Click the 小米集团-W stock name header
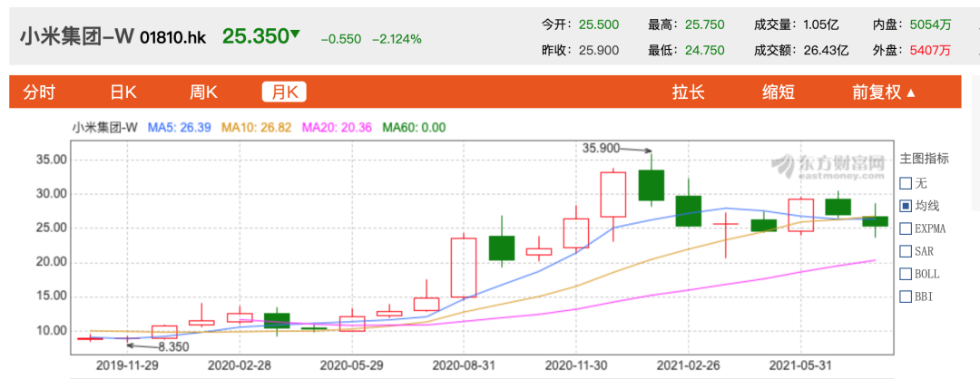Image resolution: width=980 pixels, height=379 pixels. click(77, 37)
